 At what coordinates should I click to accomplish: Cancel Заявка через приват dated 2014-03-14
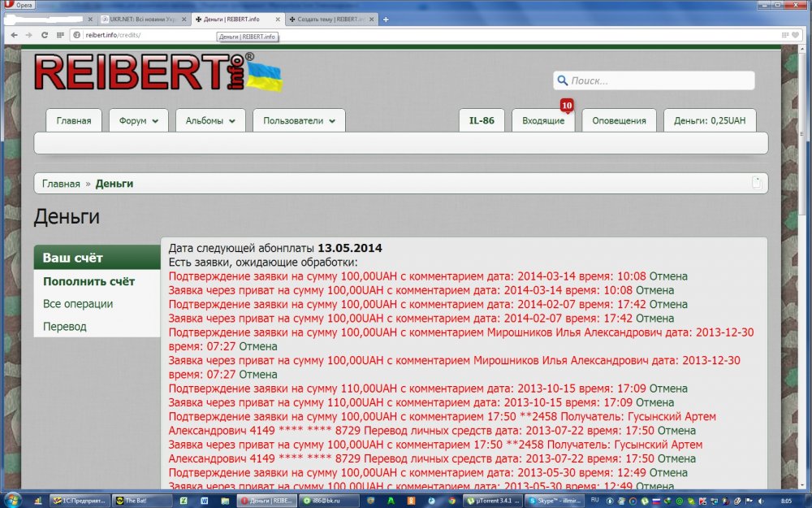(x=654, y=290)
